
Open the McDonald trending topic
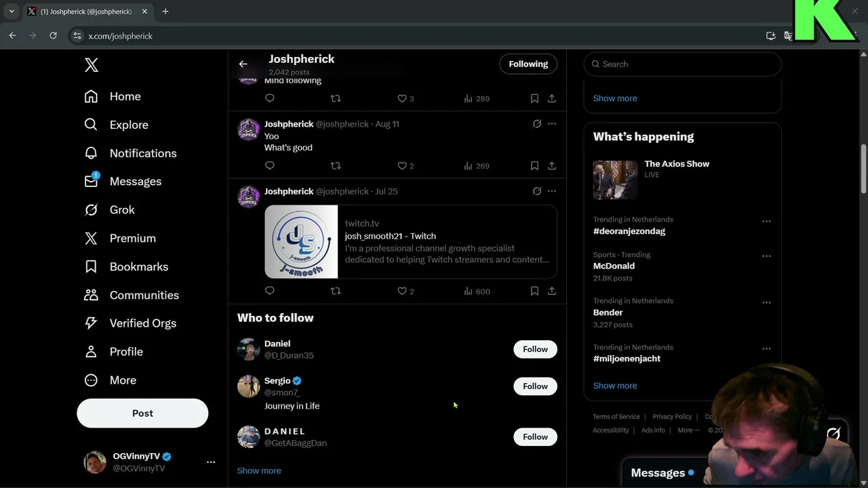[x=614, y=266]
